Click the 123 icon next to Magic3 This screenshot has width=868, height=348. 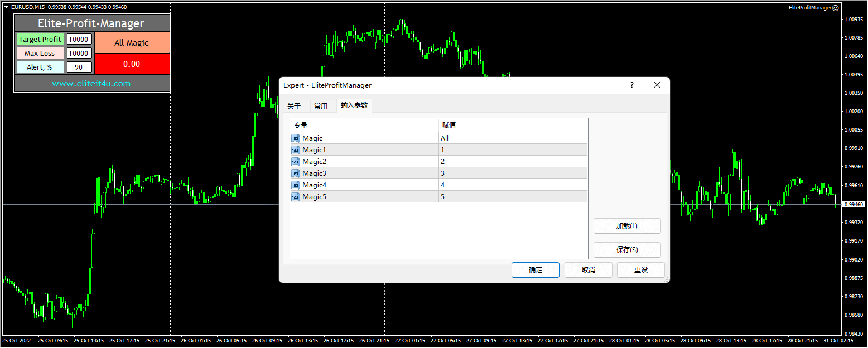pyautogui.click(x=295, y=173)
